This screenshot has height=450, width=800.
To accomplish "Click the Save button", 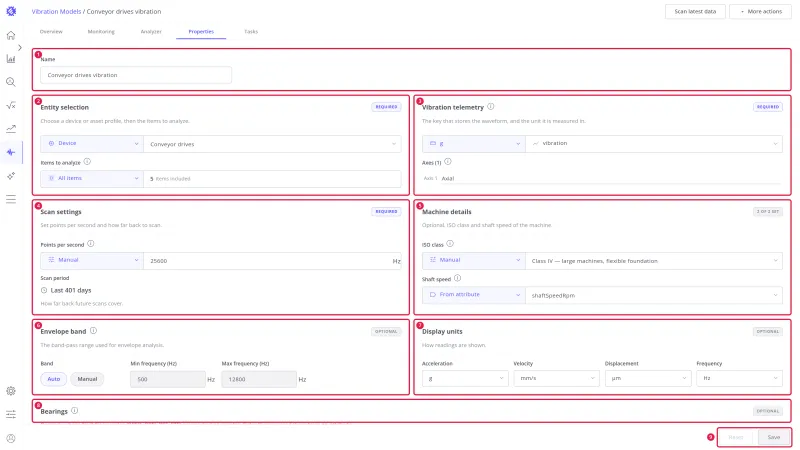I will tap(773, 437).
